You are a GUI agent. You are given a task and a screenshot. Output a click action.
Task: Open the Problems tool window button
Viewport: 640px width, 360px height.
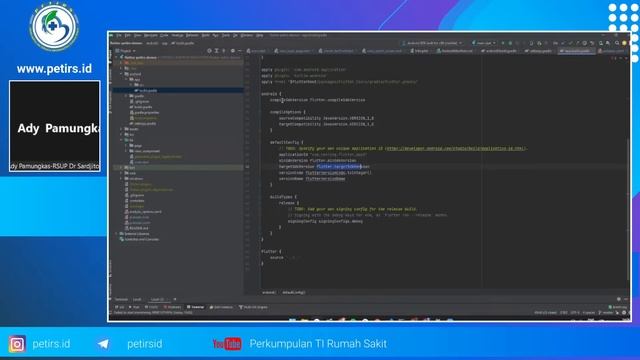[172, 307]
